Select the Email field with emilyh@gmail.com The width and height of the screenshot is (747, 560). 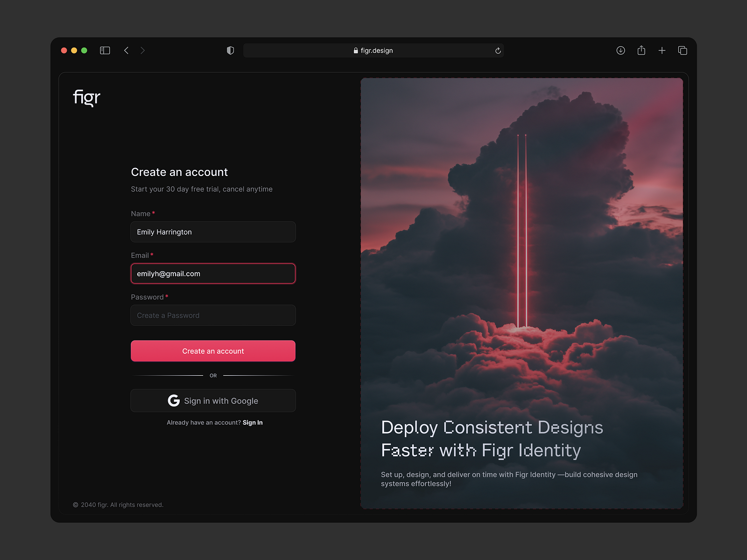click(213, 273)
